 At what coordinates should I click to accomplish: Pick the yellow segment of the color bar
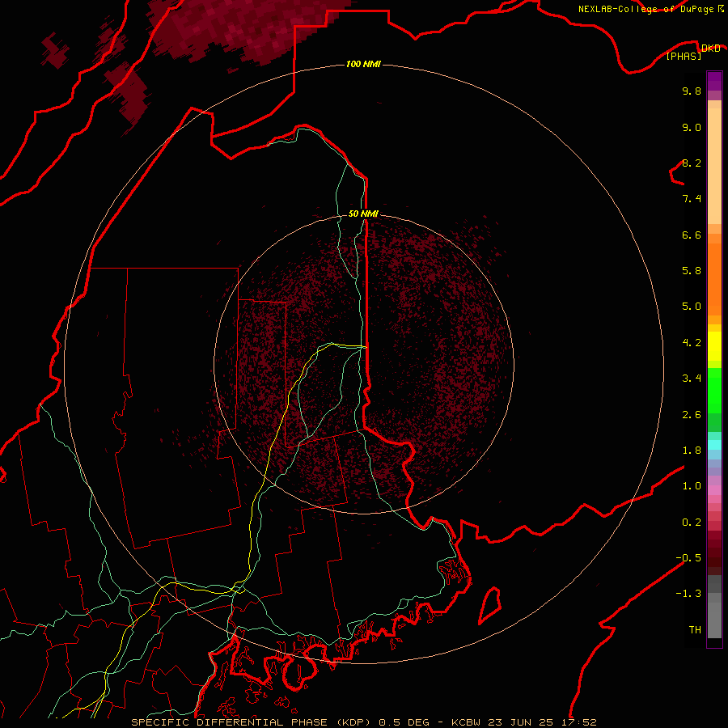(x=714, y=346)
